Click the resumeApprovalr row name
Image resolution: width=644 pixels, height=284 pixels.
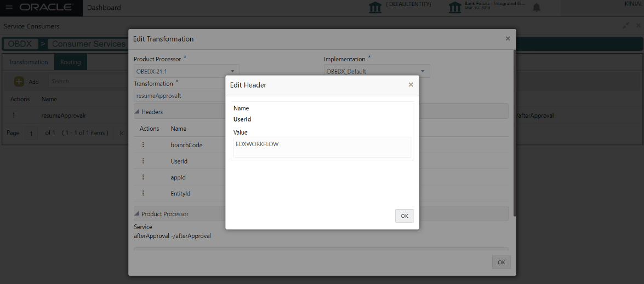click(x=64, y=115)
